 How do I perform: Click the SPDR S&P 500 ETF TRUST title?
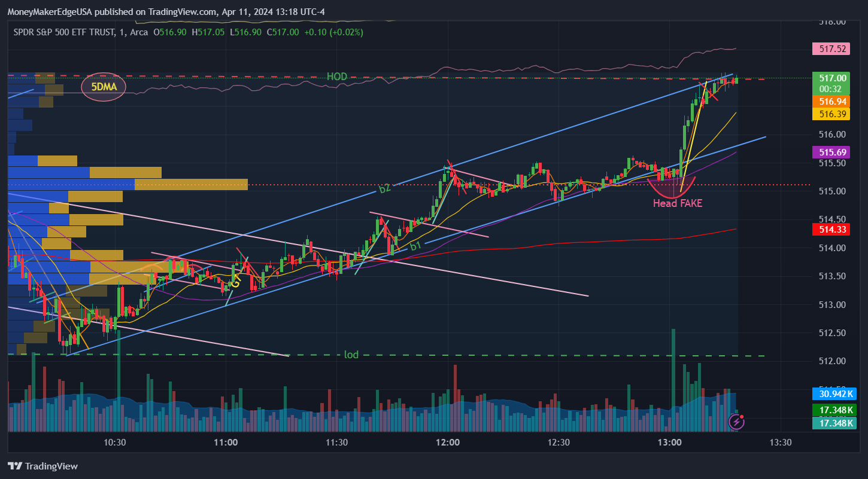(x=63, y=32)
